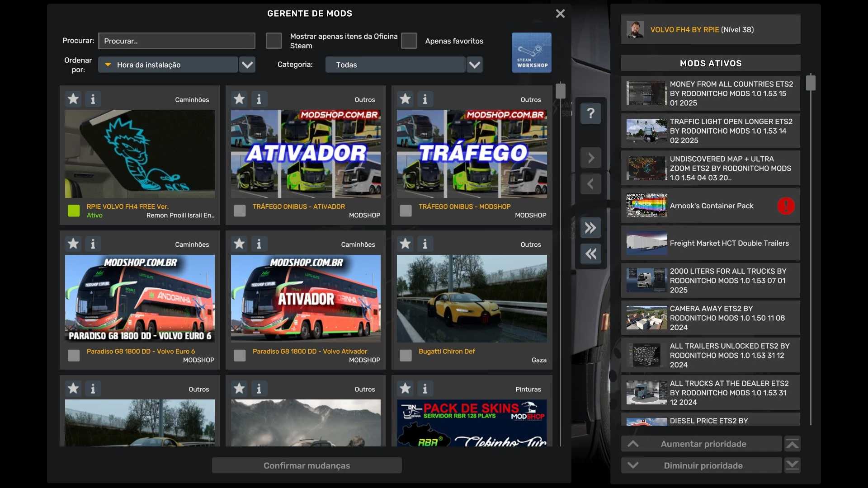This screenshot has width=868, height=488.
Task: Deactivate all mods with double left arrow
Action: pyautogui.click(x=591, y=254)
